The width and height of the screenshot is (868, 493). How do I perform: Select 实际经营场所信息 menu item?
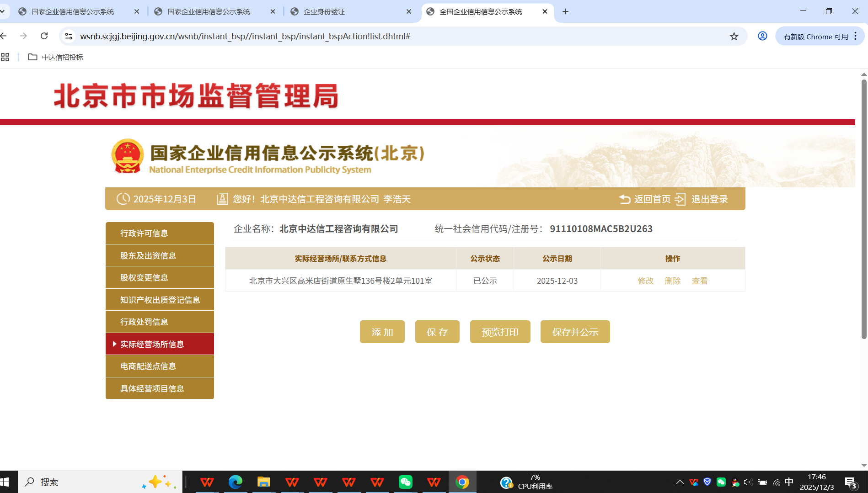[160, 344]
